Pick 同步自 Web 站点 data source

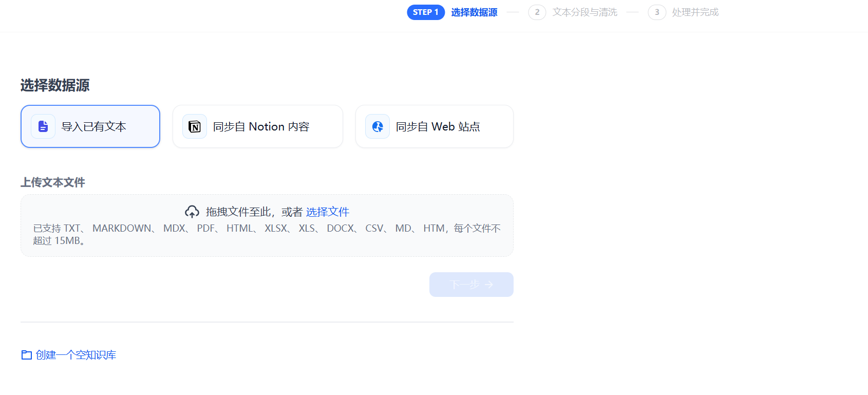point(435,126)
